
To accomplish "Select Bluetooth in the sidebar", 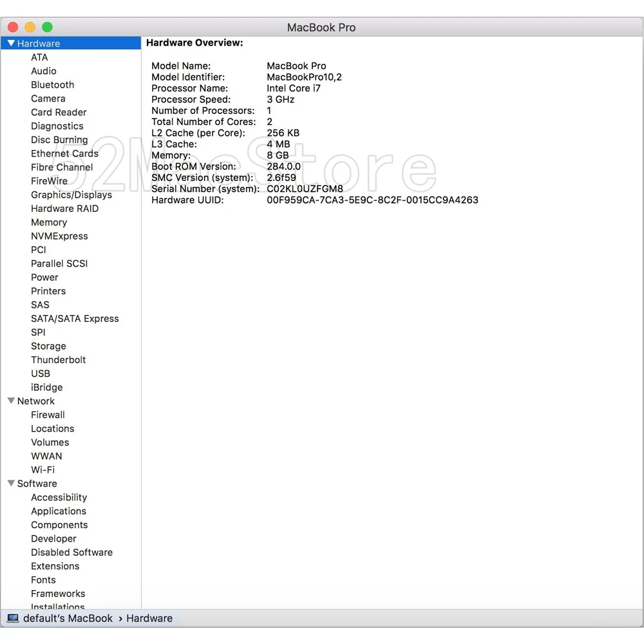I will (53, 84).
